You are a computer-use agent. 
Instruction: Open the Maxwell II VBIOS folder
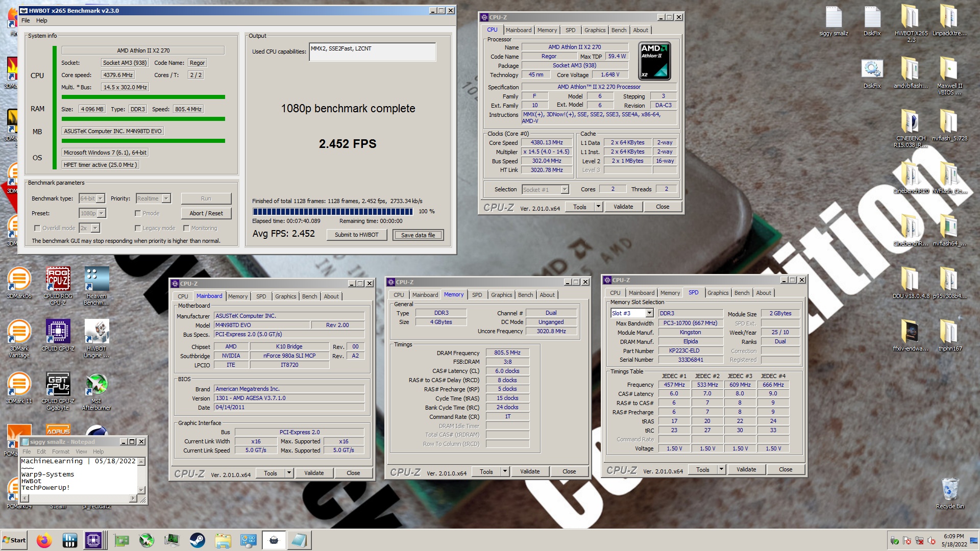click(x=949, y=76)
